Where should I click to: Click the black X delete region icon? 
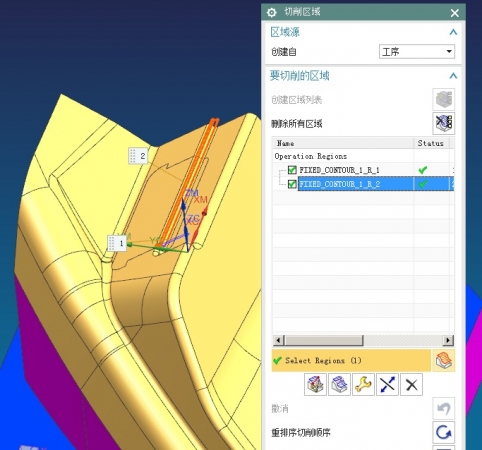pos(411,385)
